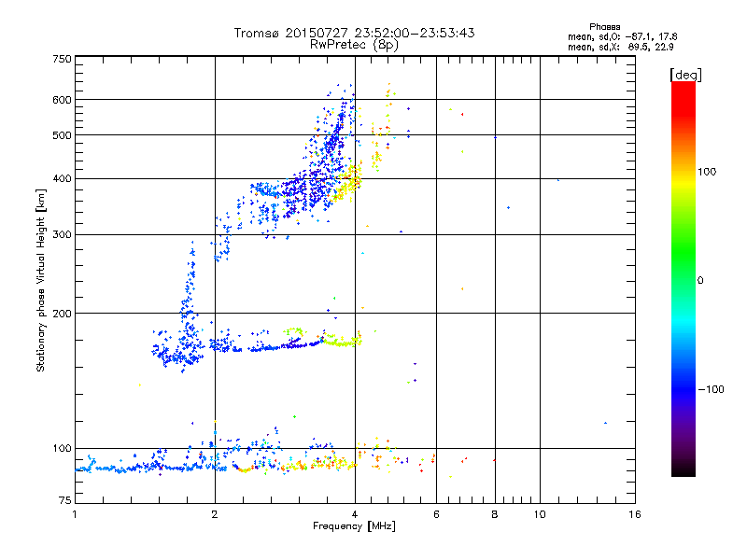Click the rainbow phase colorbar
The image size is (747, 560).
[684, 279]
